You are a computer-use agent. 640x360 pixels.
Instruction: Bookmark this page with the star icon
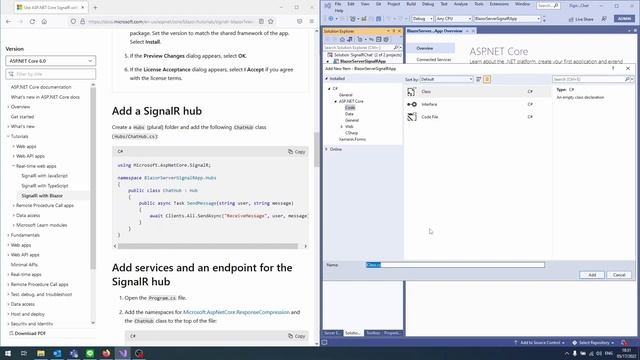point(271,21)
